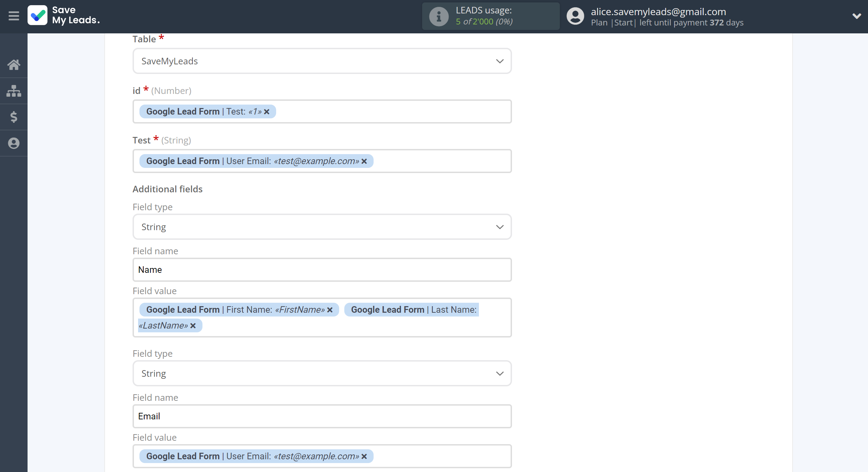Remove the Test «1» tag from id field
Image resolution: width=868 pixels, height=472 pixels.
pyautogui.click(x=267, y=112)
